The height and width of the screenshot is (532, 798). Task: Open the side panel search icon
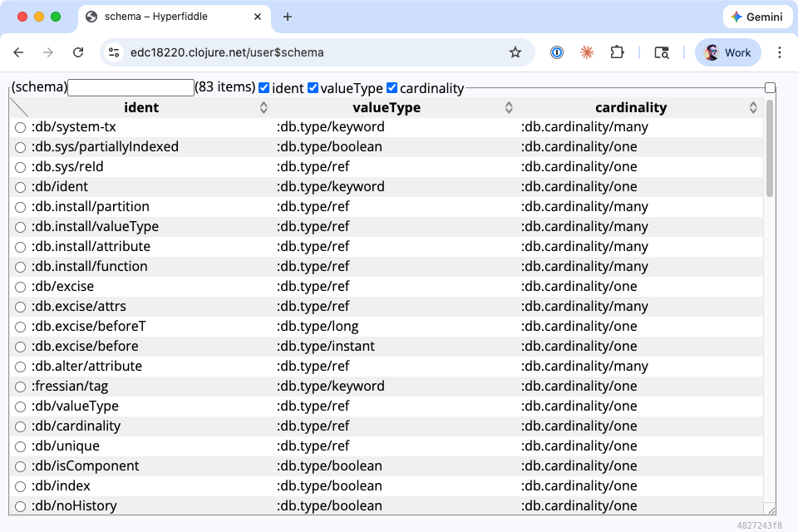pos(661,52)
